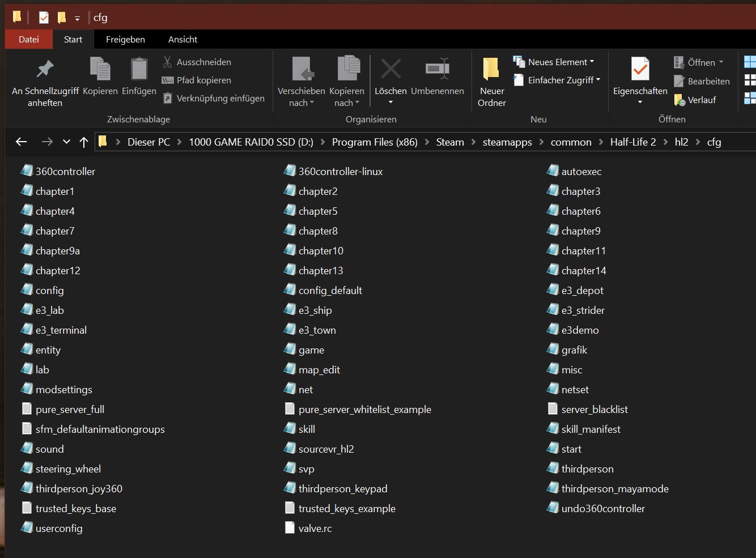Screen dimensions: 756x558
Task: Open the quick access toolbar customize arrow
Action: (77, 18)
